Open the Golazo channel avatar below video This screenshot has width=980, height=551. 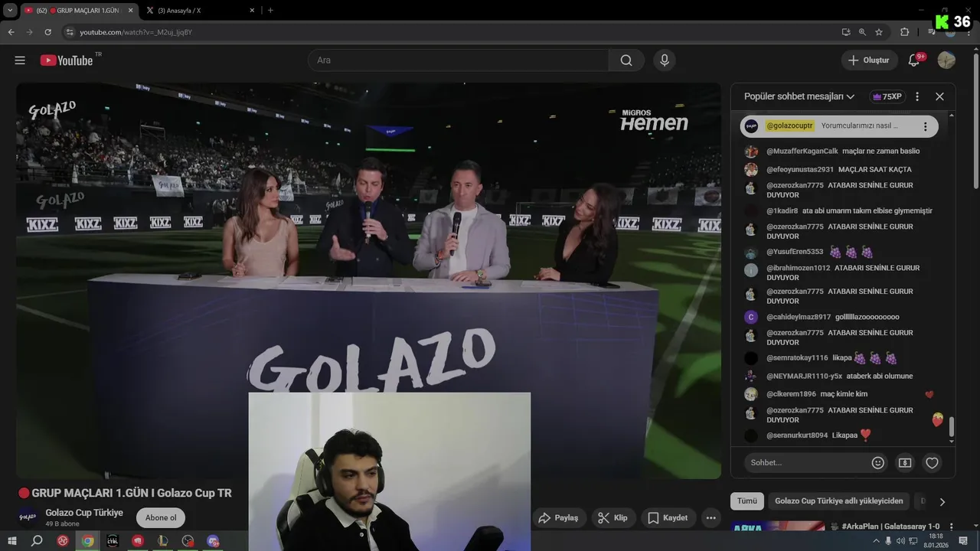(x=28, y=517)
